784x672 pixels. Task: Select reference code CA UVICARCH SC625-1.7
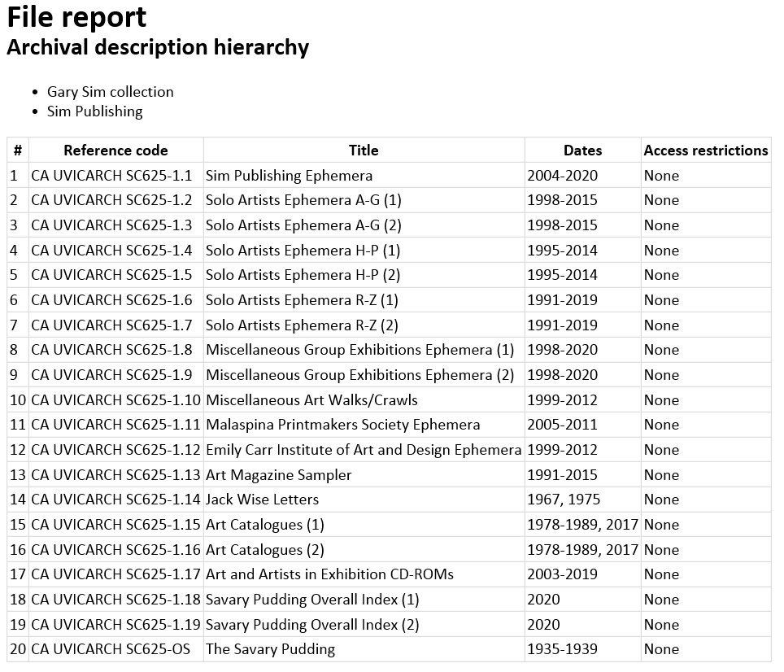(111, 325)
